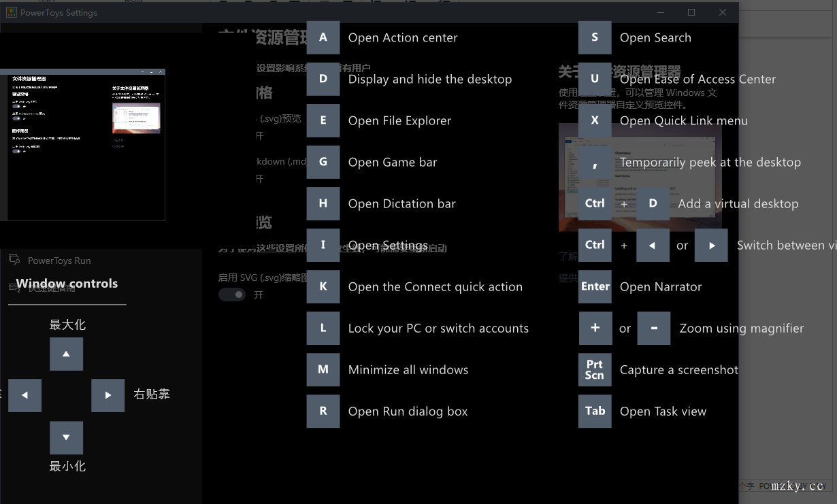
Task: Select the K key tile for Connect
Action: (x=323, y=286)
